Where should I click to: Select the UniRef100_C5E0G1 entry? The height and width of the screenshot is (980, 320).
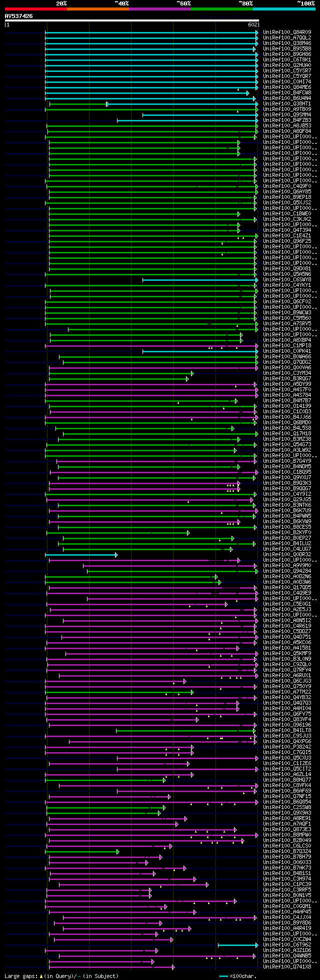[287, 604]
